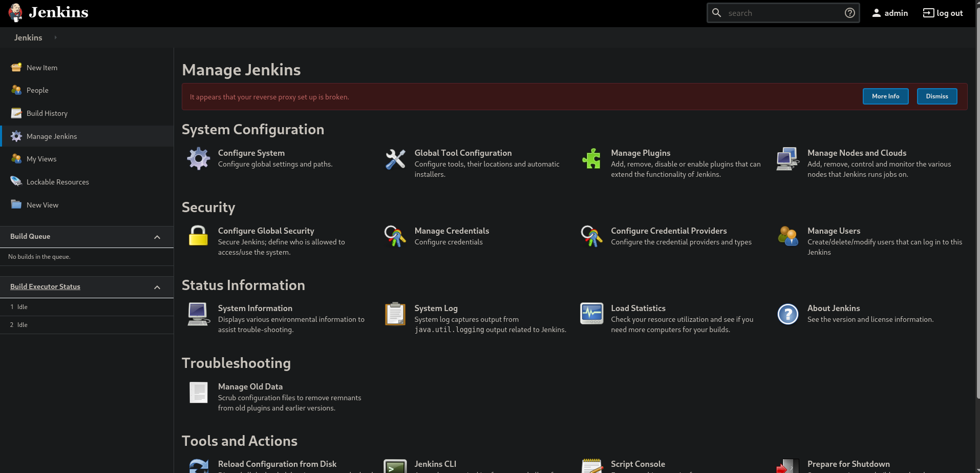This screenshot has width=980, height=473.
Task: Click the System Log clipboard icon
Action: pyautogui.click(x=395, y=314)
